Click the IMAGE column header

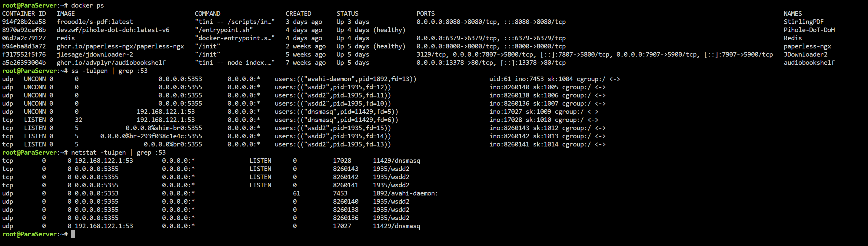pyautogui.click(x=66, y=14)
